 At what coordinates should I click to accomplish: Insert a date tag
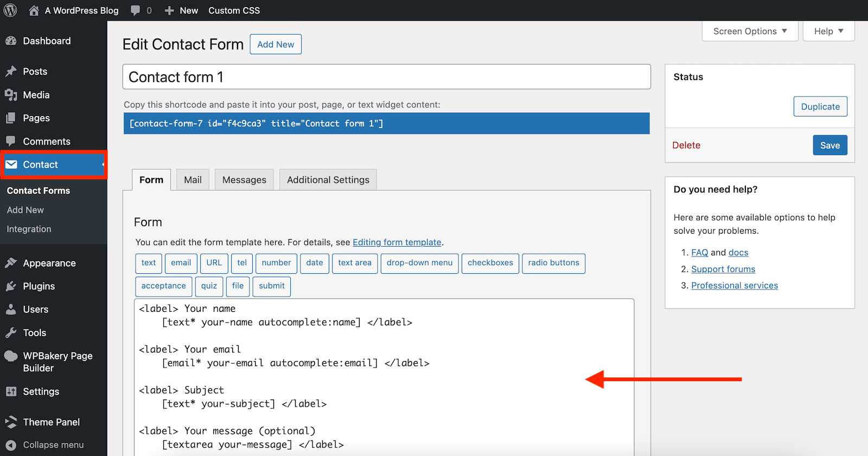click(x=315, y=263)
